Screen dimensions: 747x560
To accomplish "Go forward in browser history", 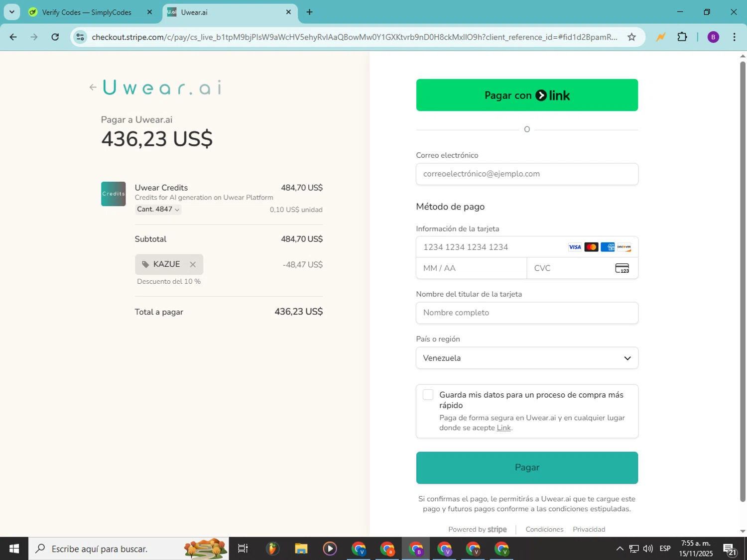I will tap(34, 37).
